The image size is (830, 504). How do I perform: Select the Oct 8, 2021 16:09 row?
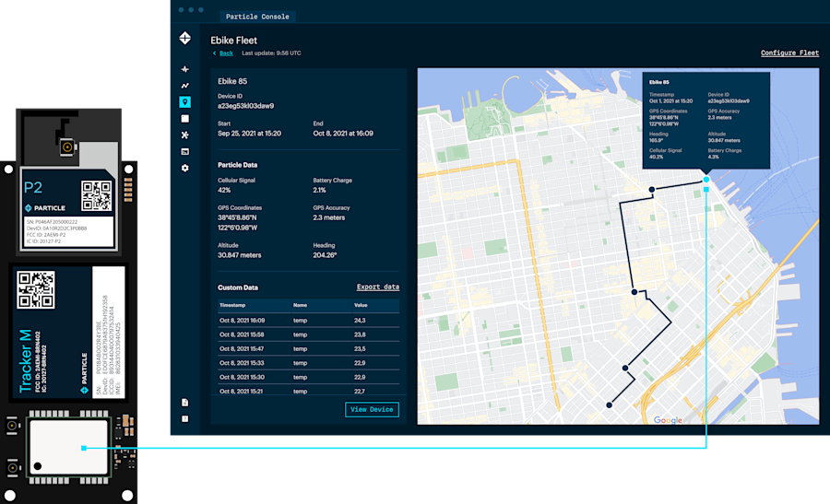tap(309, 321)
